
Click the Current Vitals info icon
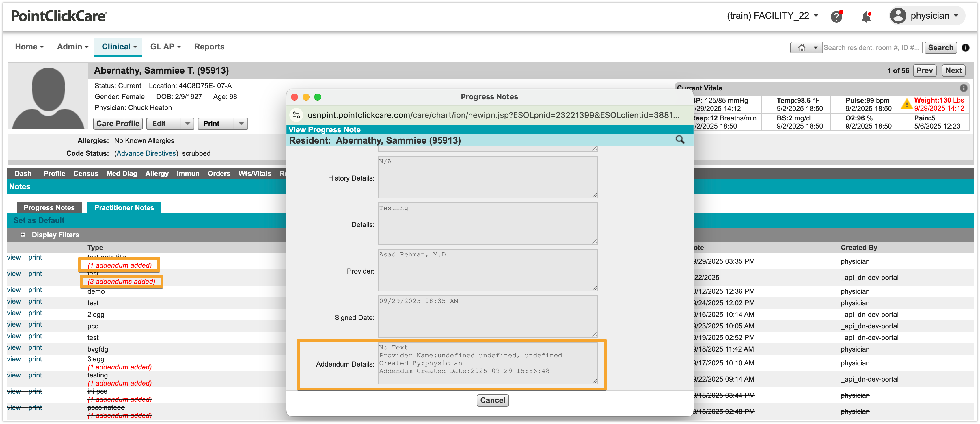click(963, 88)
